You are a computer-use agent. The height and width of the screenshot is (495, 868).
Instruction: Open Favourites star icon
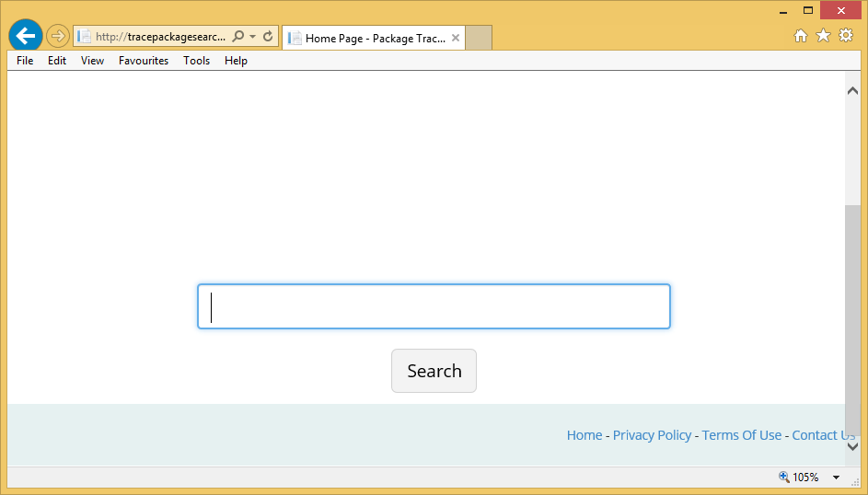pyautogui.click(x=823, y=36)
